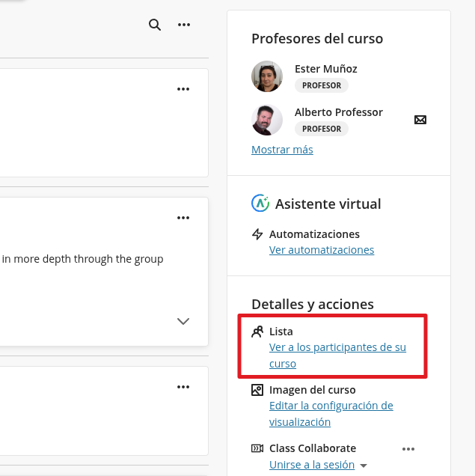Open the search magnifier icon
This screenshot has height=476, width=475.
(155, 25)
